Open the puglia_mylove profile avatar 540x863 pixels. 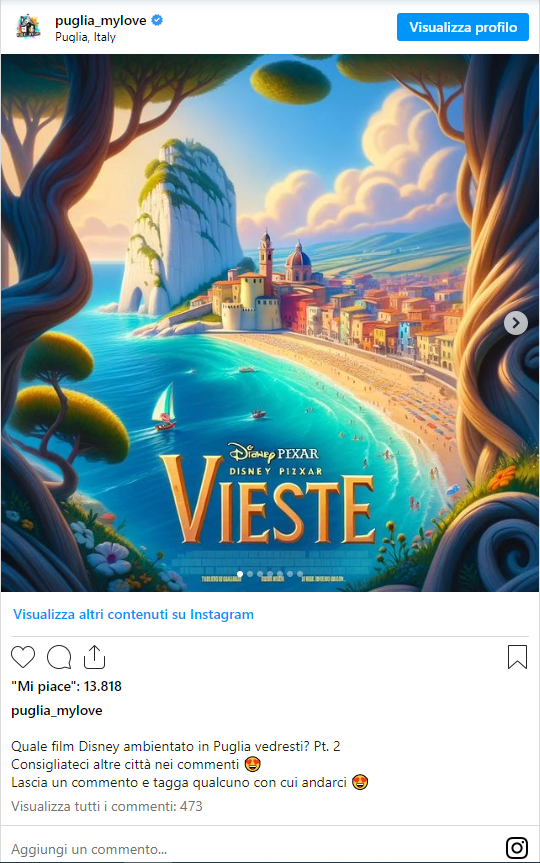(x=28, y=26)
